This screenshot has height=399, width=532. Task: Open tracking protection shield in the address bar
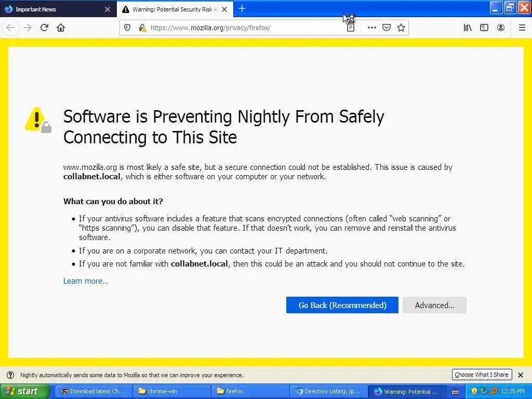(x=127, y=28)
